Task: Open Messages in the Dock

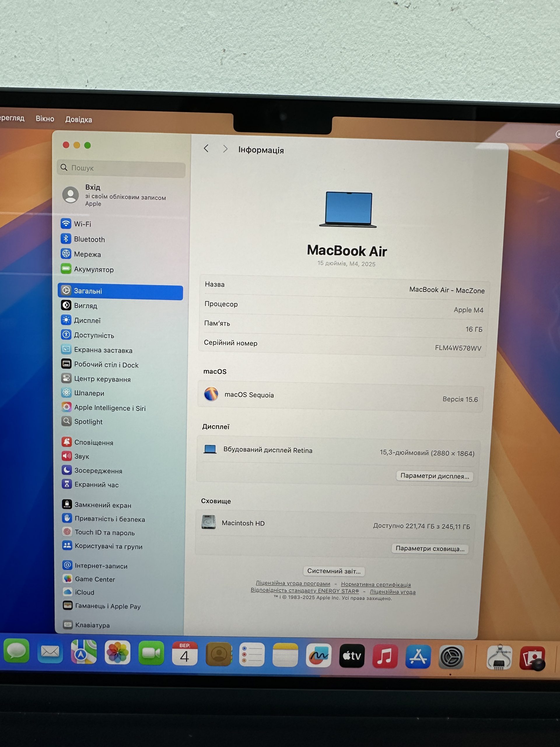Action: coord(16,650)
